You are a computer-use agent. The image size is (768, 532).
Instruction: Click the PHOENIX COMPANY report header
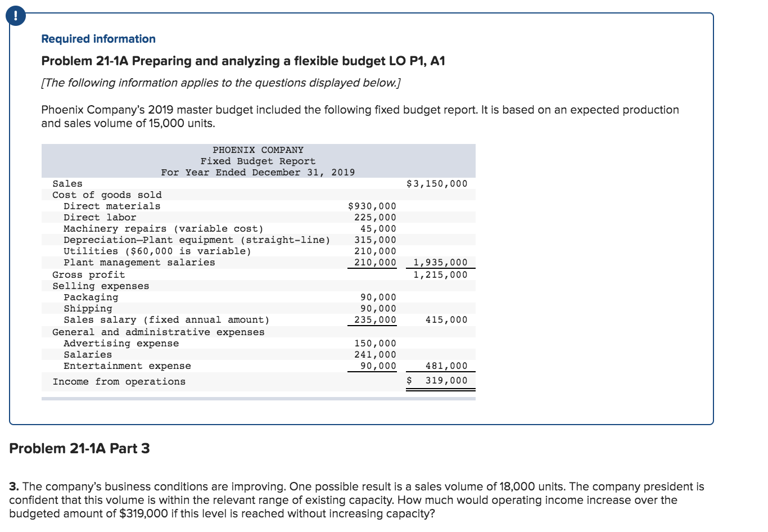pyautogui.click(x=258, y=150)
